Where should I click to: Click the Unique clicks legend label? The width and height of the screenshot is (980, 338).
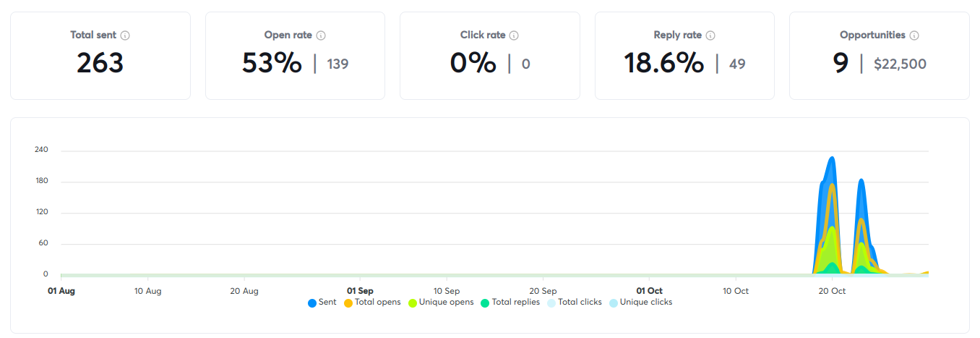(645, 303)
